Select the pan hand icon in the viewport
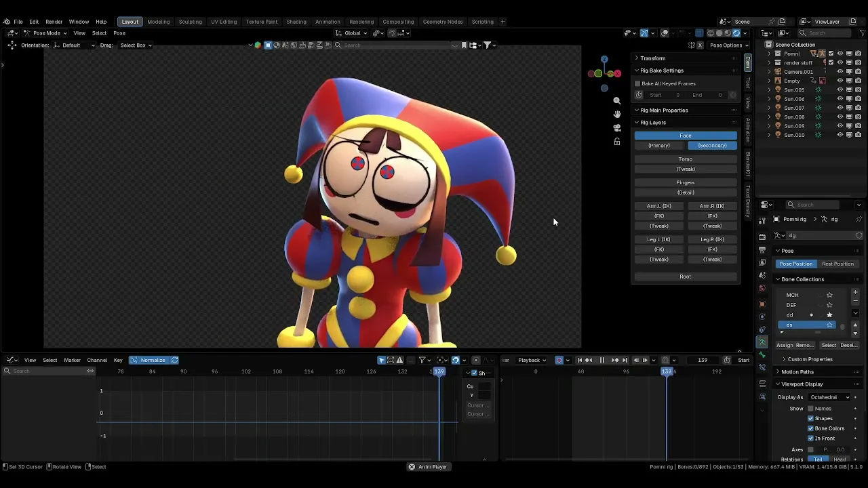The image size is (868, 488). tap(616, 114)
